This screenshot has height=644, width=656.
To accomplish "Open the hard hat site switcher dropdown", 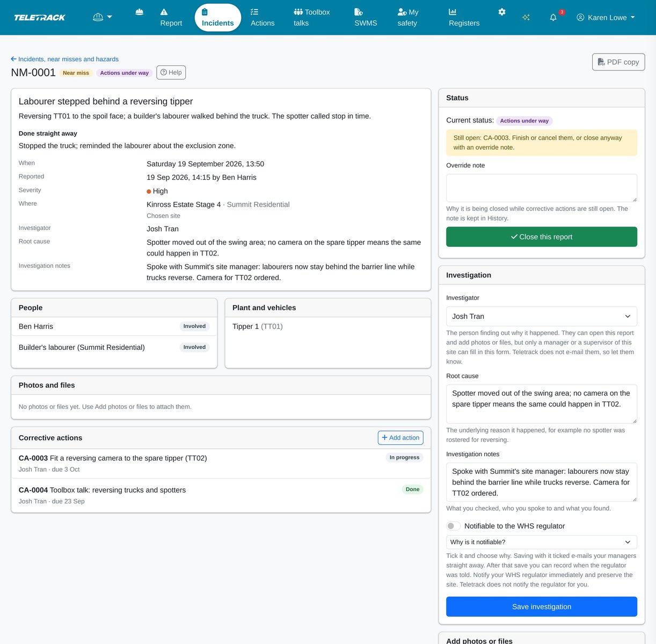I will coord(103,17).
